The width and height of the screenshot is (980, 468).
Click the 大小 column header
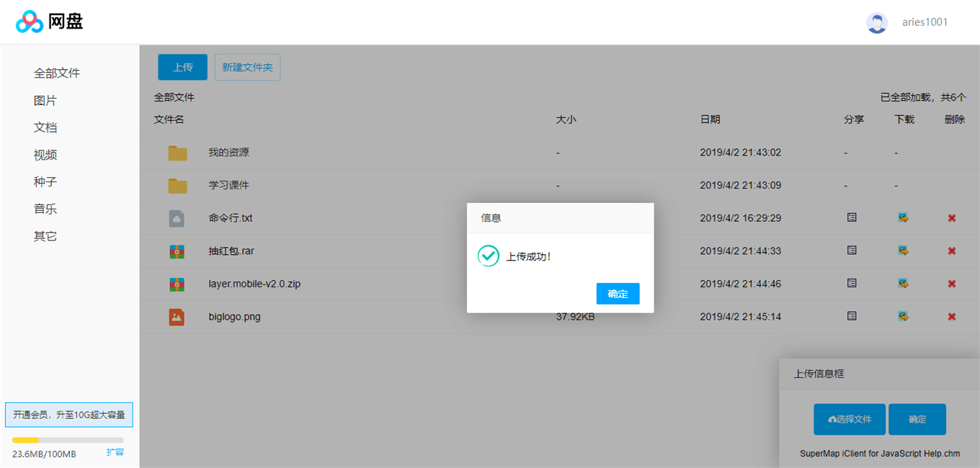click(x=566, y=120)
